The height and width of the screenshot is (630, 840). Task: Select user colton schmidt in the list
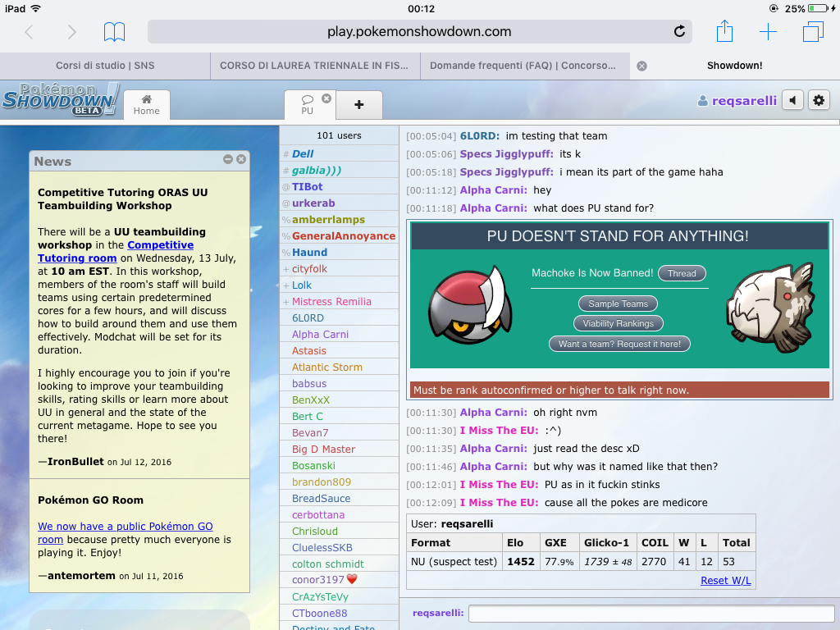(x=339, y=564)
